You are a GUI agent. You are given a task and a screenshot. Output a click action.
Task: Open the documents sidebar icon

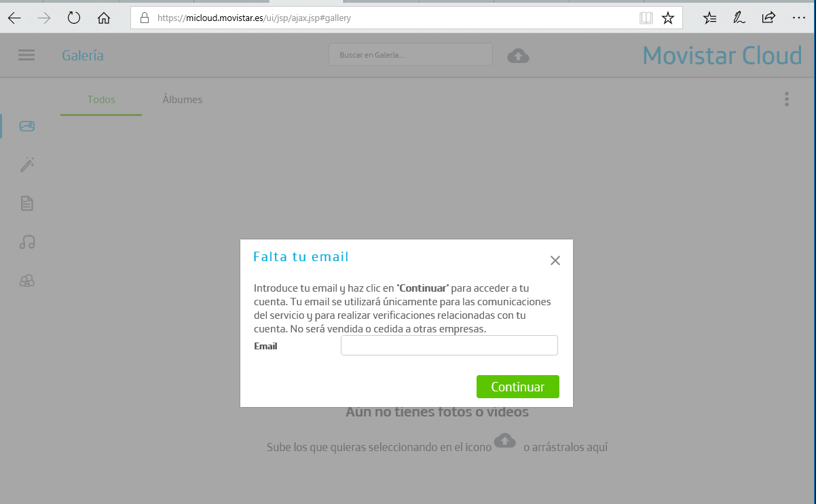(x=27, y=203)
